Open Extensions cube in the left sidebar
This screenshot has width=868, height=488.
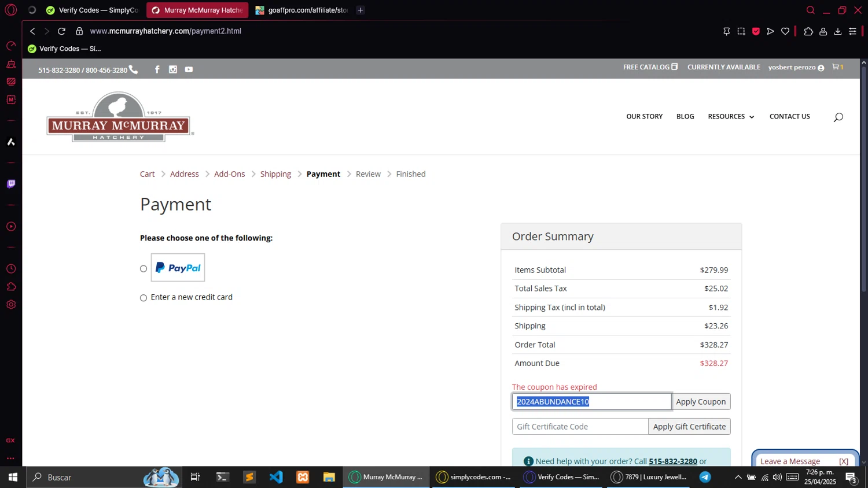coord(11,287)
